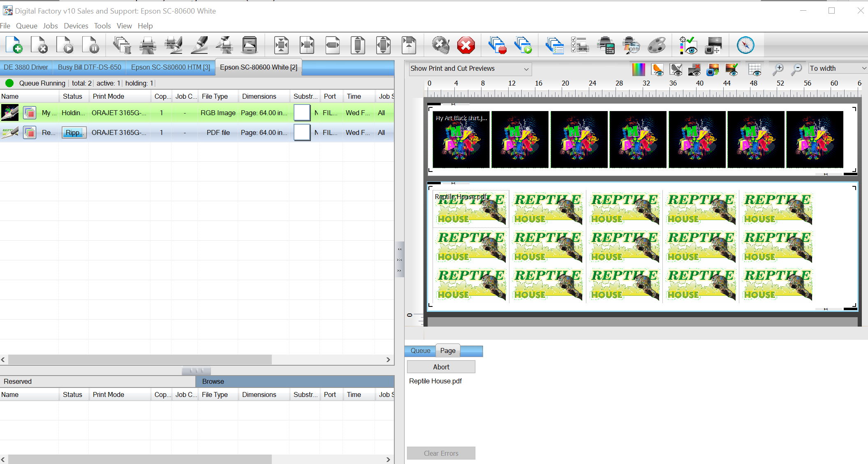
Task: Toggle the grey bird check preview
Action: (x=676, y=69)
